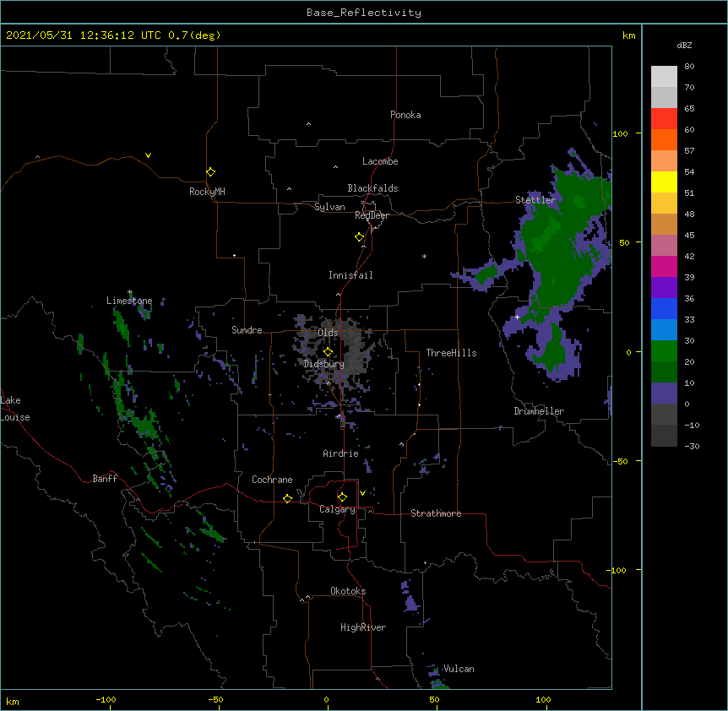Select the -100 tick on the bottom axis
This screenshot has height=711, width=728.
click(106, 699)
